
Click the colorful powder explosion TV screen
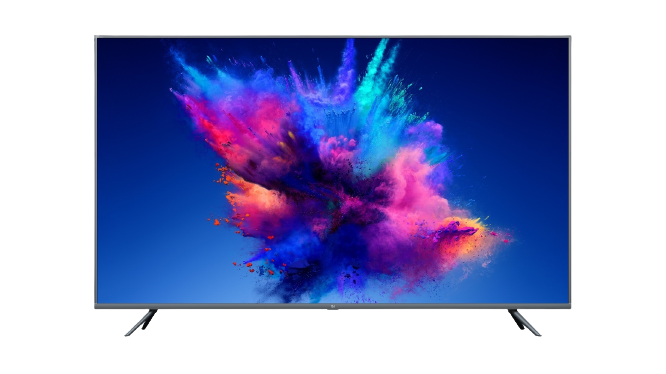333,170
